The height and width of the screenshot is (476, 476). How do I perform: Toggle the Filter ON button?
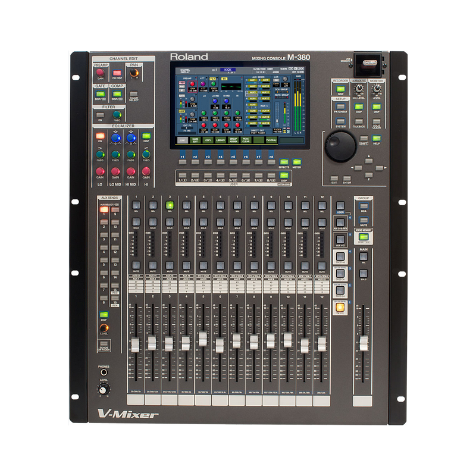(x=100, y=115)
